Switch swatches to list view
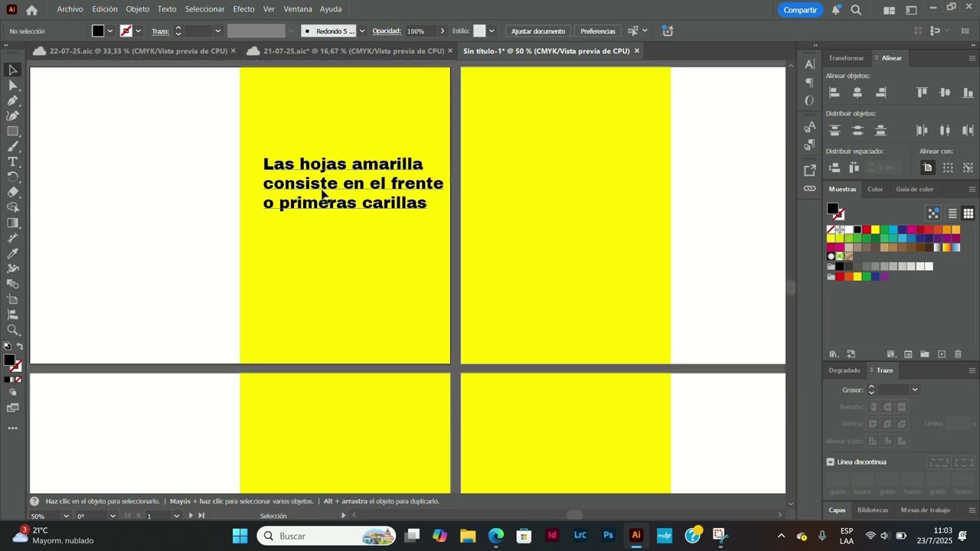The image size is (980, 551). click(x=952, y=214)
